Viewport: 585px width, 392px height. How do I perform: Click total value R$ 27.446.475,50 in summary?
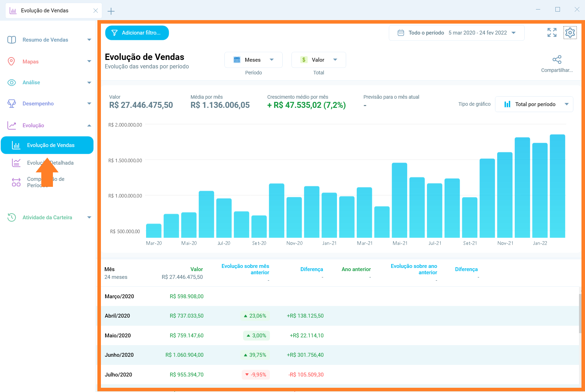tap(141, 105)
